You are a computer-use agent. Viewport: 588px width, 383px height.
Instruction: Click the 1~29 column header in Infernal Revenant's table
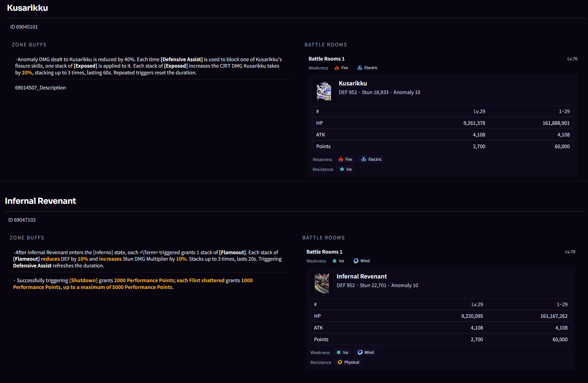tap(562, 305)
